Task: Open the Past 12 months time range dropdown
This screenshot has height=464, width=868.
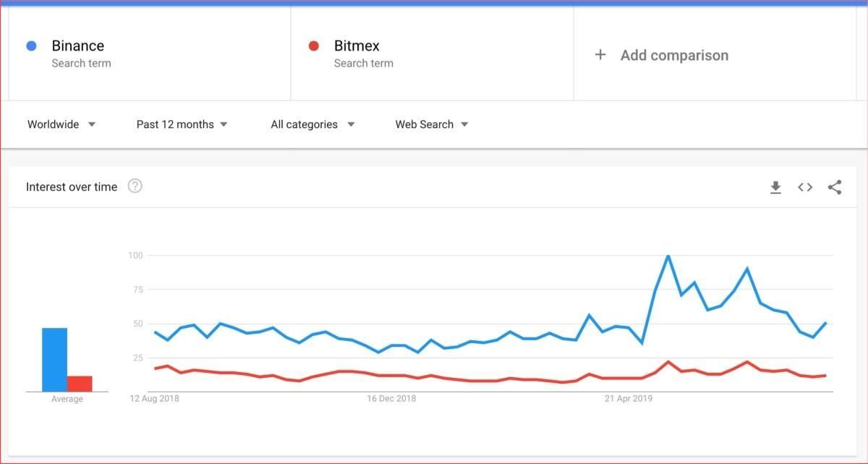Action: 182,125
